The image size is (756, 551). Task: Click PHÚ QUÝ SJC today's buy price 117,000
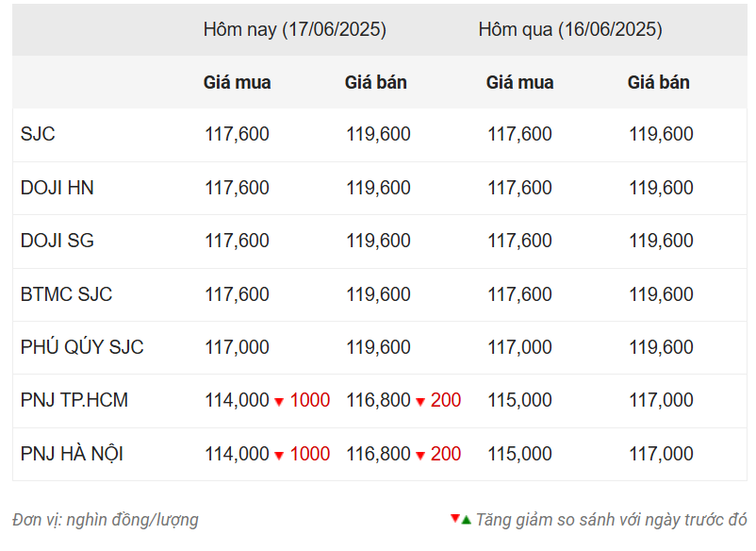[237, 347]
